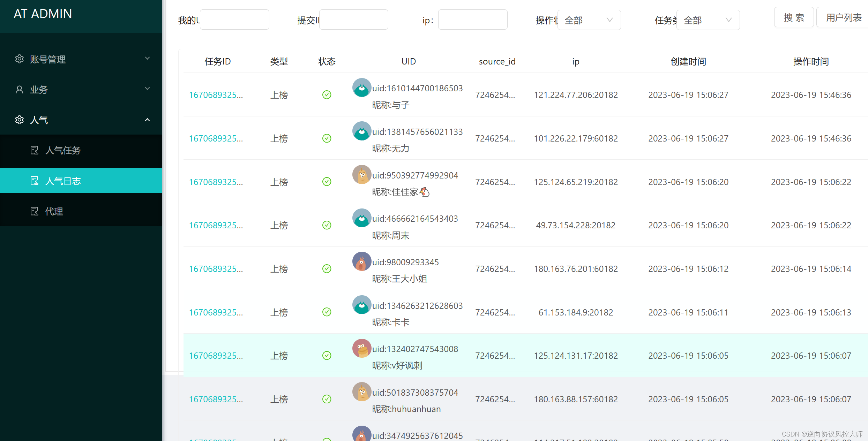Open first task ID link 1670689325...
Image resolution: width=868 pixels, height=441 pixels.
coord(216,95)
